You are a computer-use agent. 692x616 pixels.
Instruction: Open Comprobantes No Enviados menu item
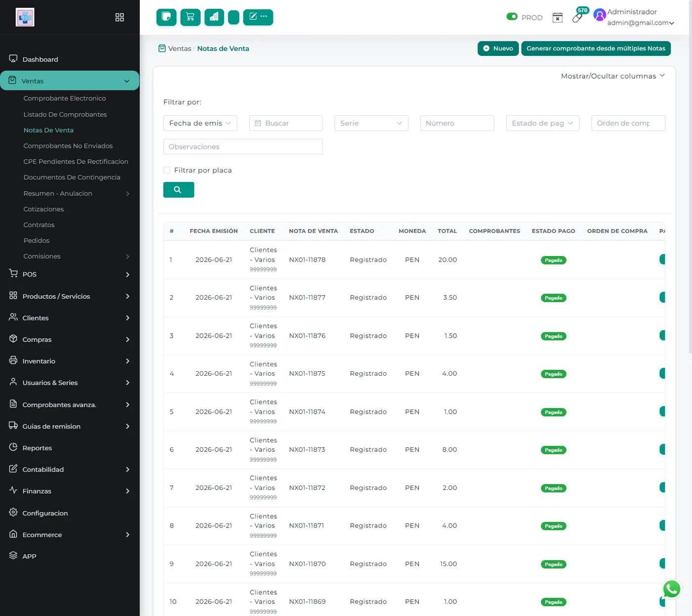click(68, 146)
